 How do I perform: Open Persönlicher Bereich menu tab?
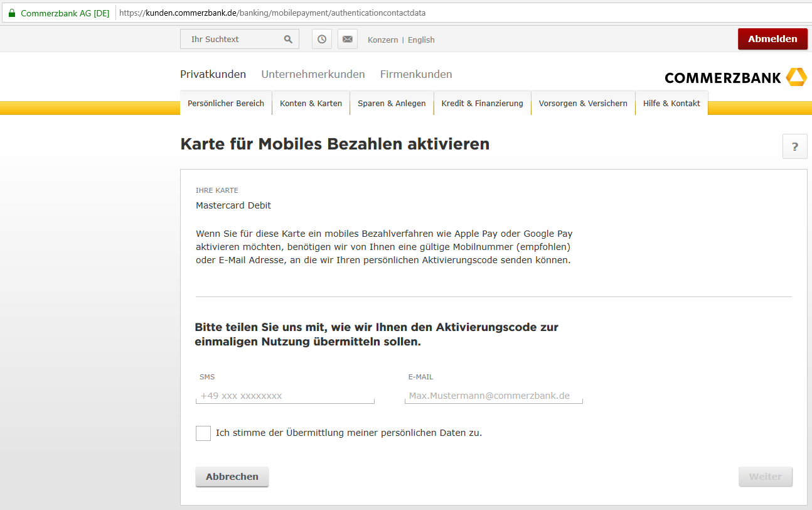click(226, 104)
